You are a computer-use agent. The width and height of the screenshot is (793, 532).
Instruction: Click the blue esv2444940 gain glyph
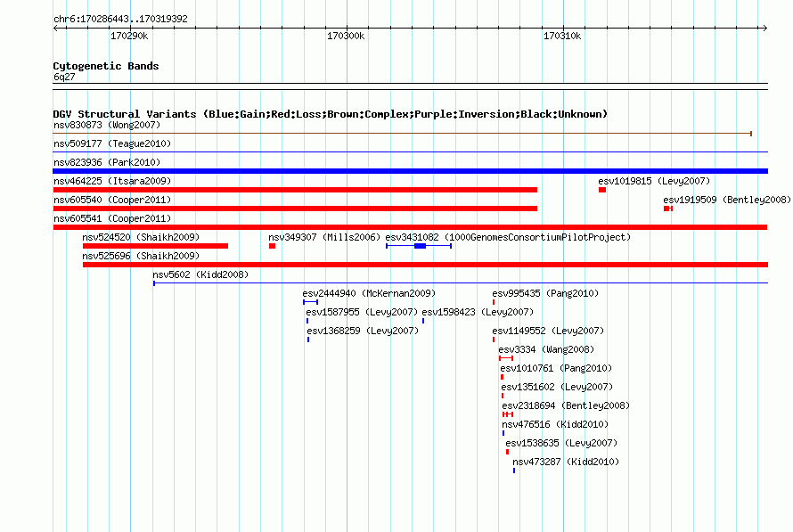click(x=311, y=302)
